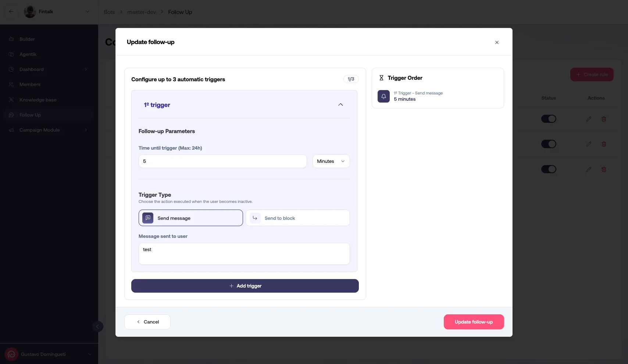Select the Send message trigger type
Screen dimensions: 628x364
pos(190,218)
